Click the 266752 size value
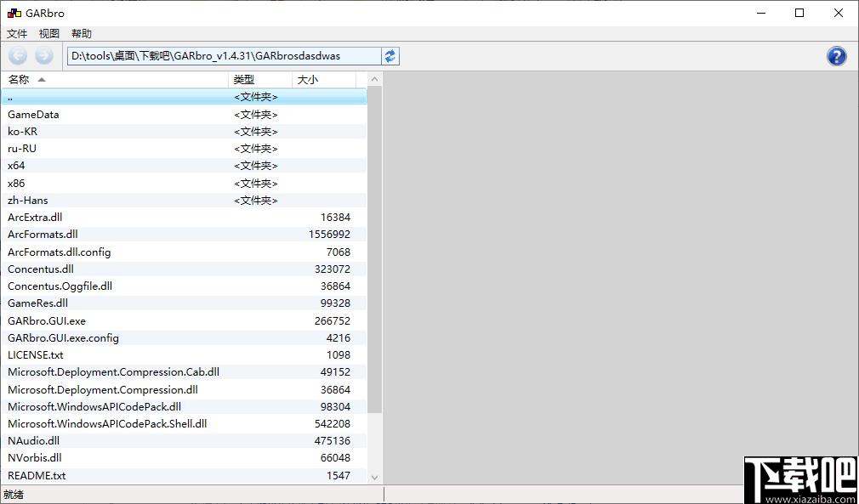 tap(333, 320)
